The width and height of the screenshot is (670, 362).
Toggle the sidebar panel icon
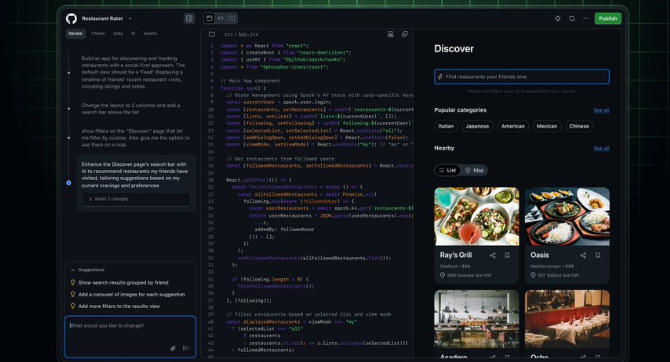[x=189, y=18]
